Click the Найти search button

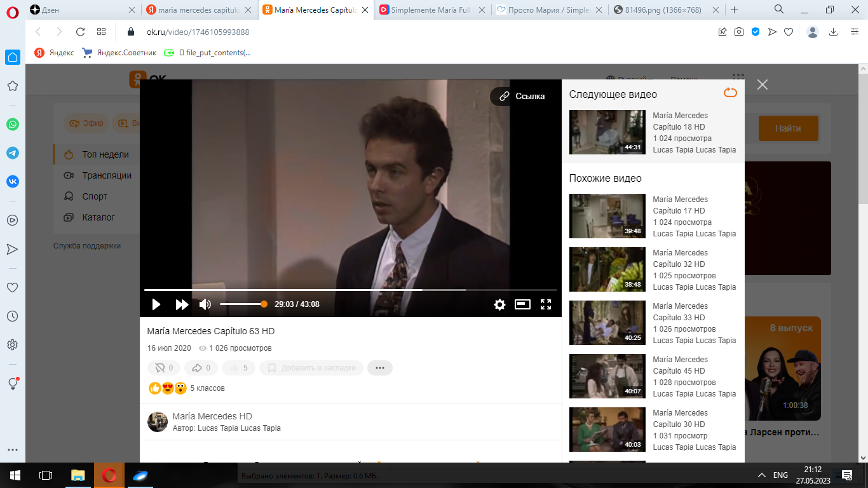click(x=788, y=128)
